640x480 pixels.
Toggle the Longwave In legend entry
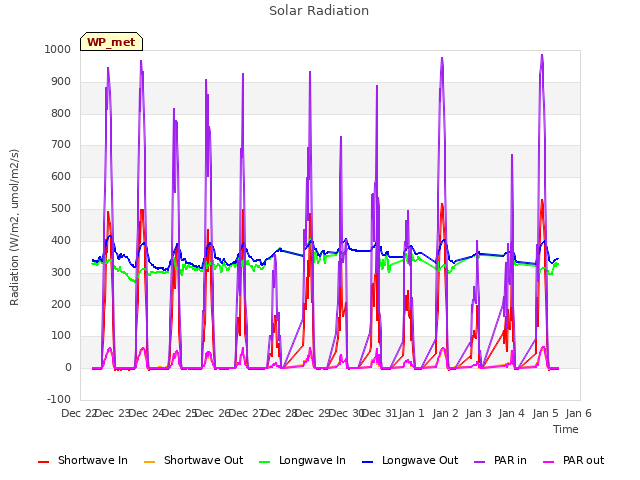(302, 460)
